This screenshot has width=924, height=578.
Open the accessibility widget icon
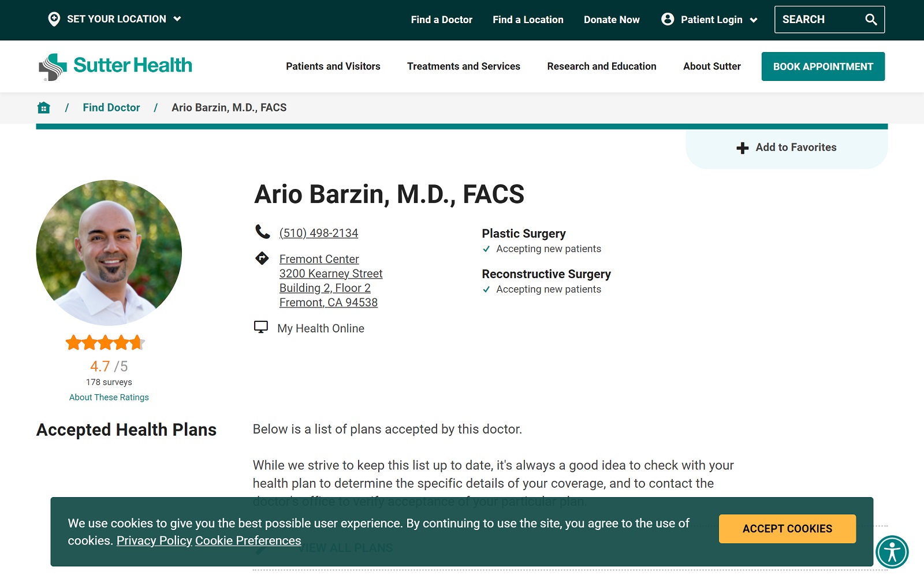click(892, 552)
